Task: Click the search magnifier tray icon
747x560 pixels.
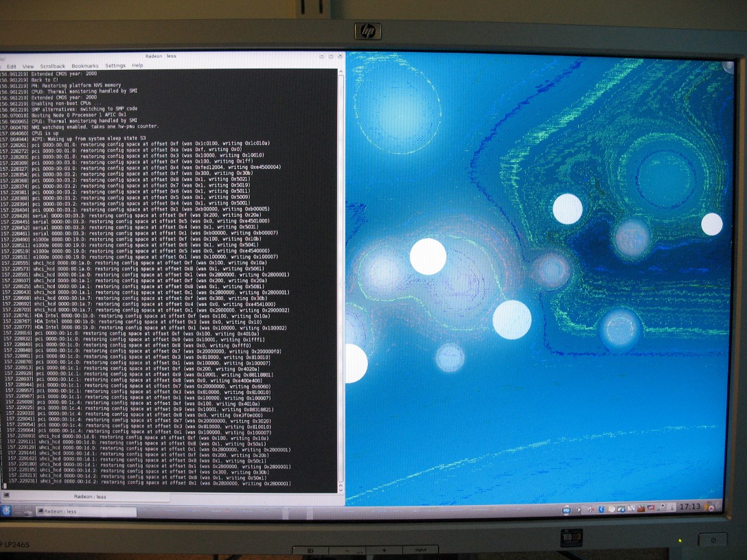Action: pos(660,508)
